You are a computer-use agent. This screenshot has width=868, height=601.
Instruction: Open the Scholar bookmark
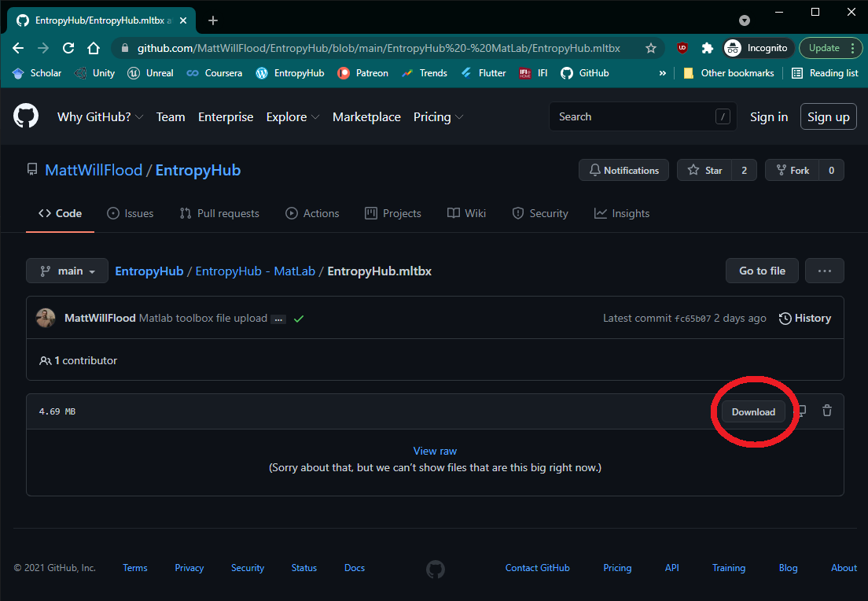[x=37, y=73]
